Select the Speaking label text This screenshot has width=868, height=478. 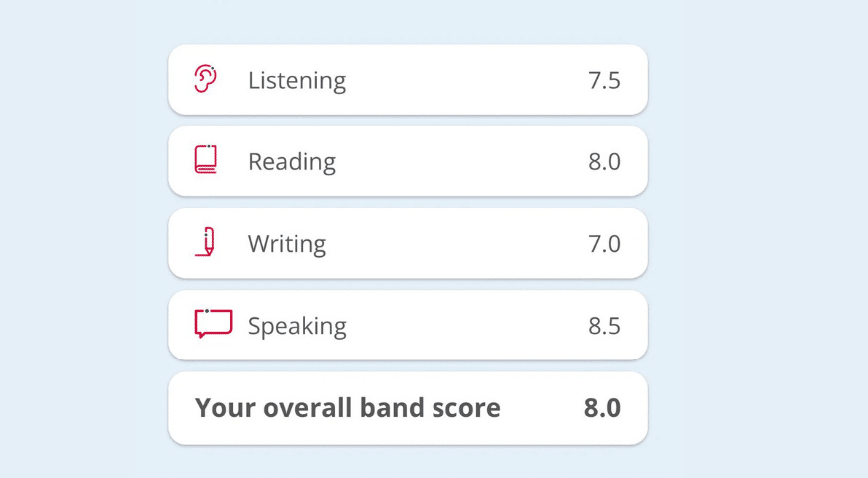pos(297,326)
